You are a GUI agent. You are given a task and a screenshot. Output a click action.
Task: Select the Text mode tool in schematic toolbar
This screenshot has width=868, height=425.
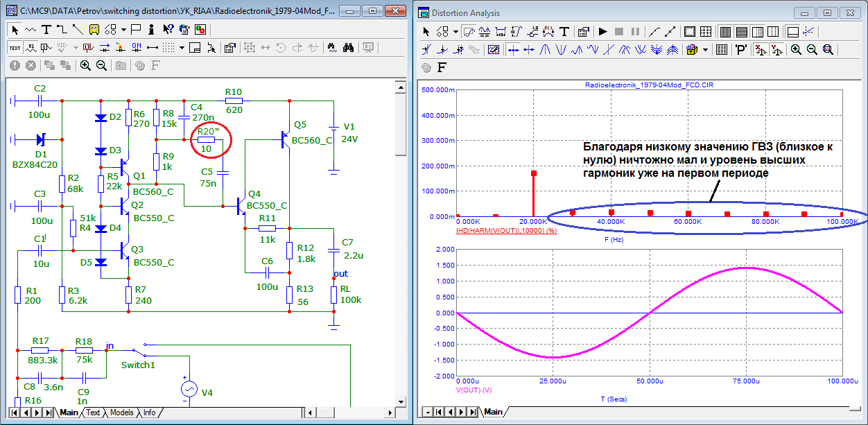pos(46,29)
